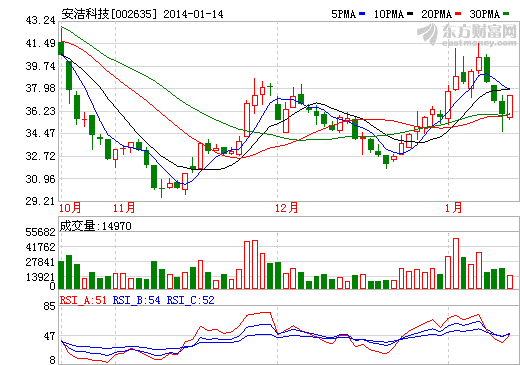The height and width of the screenshot is (365, 520).
Task: Click the 29.21 price axis label
Action: click(x=40, y=201)
